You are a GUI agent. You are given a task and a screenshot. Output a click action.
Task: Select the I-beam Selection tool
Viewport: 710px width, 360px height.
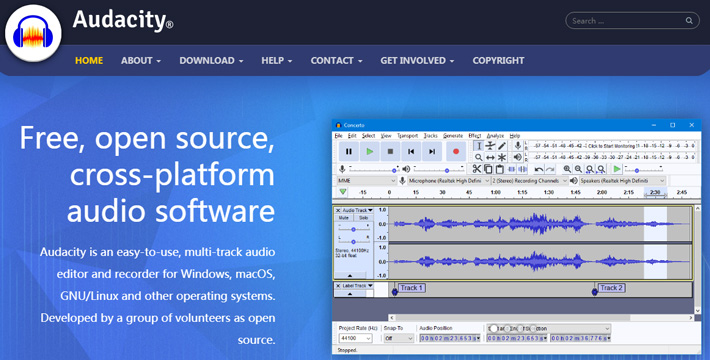(x=479, y=146)
